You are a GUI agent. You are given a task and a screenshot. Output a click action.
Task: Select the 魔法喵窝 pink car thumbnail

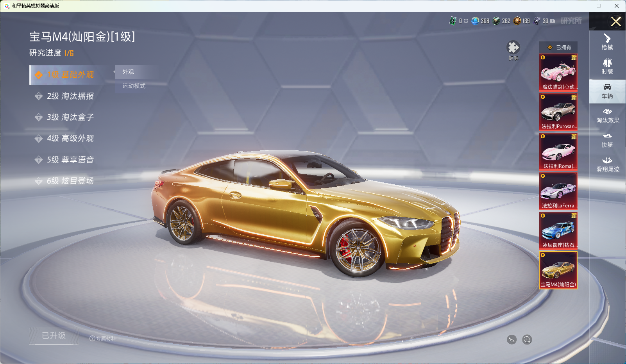click(558, 73)
